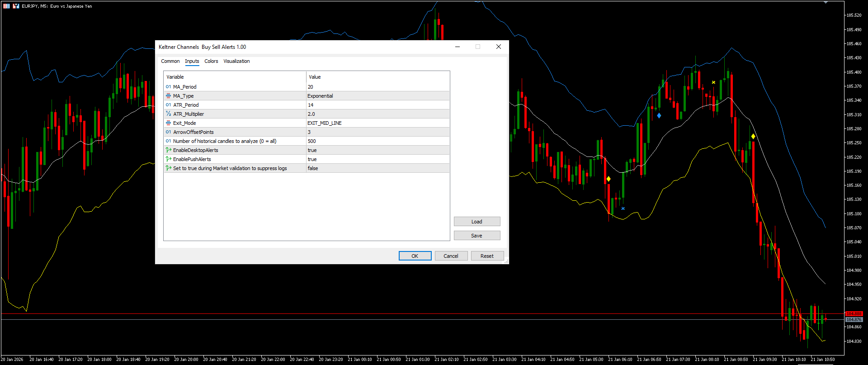Click the EnableDesktopAlerts boolean arrow icon
868x365 pixels.
(168, 150)
